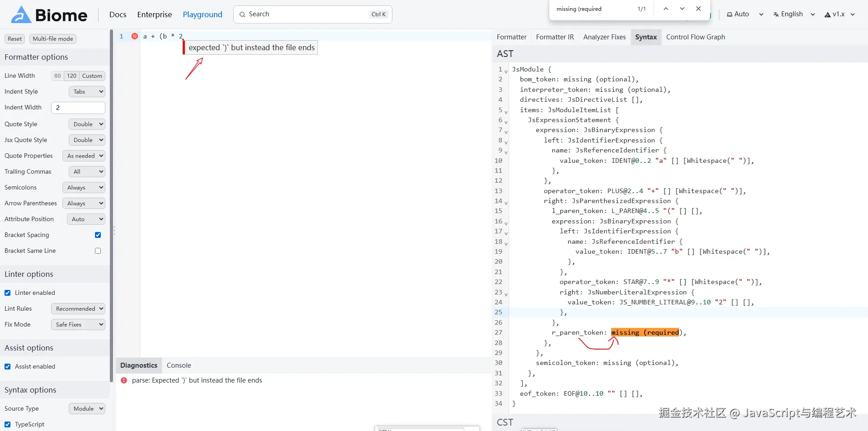Toggle TypeScript checkbox
Viewport: 868px width, 431px height.
[8, 424]
